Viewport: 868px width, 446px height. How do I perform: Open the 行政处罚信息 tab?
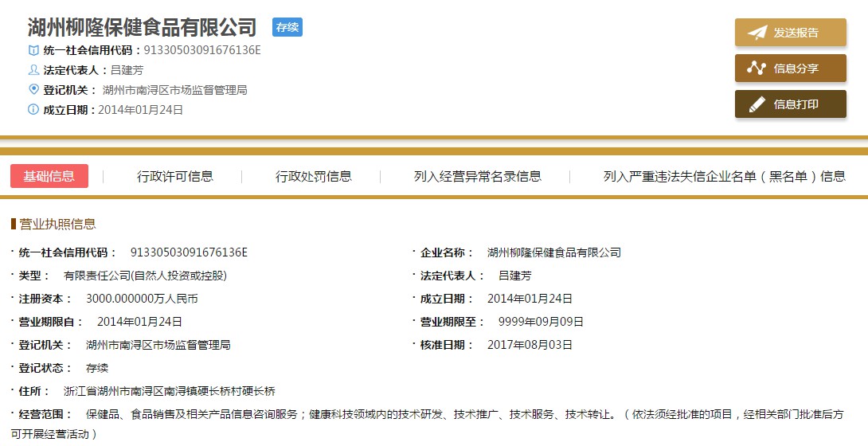point(314,177)
